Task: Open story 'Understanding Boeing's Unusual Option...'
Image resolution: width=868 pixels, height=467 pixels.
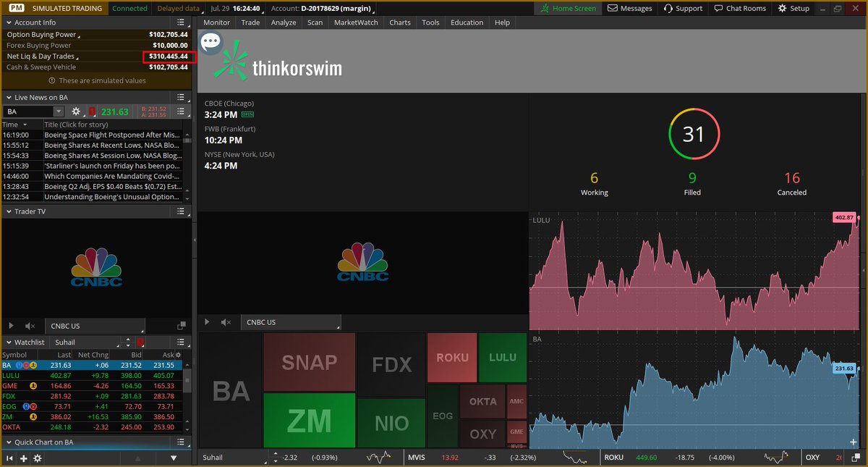Action: pyautogui.click(x=111, y=196)
